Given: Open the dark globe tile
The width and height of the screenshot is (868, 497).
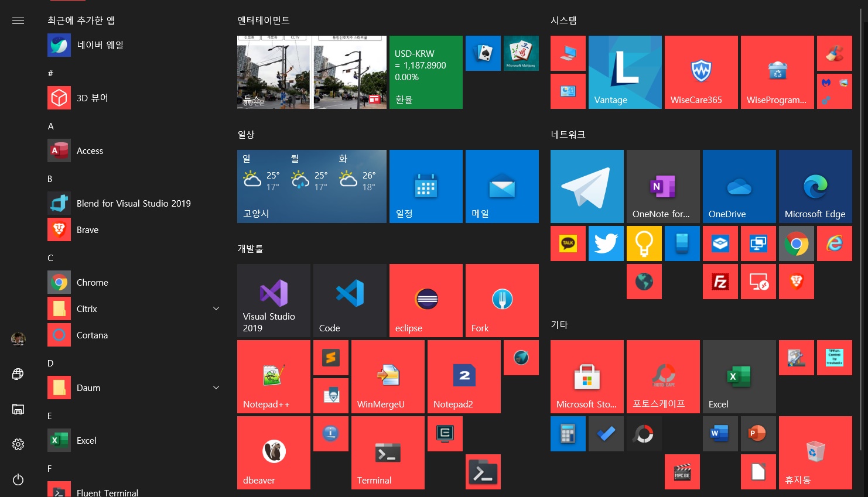Looking at the screenshot, I should [644, 282].
